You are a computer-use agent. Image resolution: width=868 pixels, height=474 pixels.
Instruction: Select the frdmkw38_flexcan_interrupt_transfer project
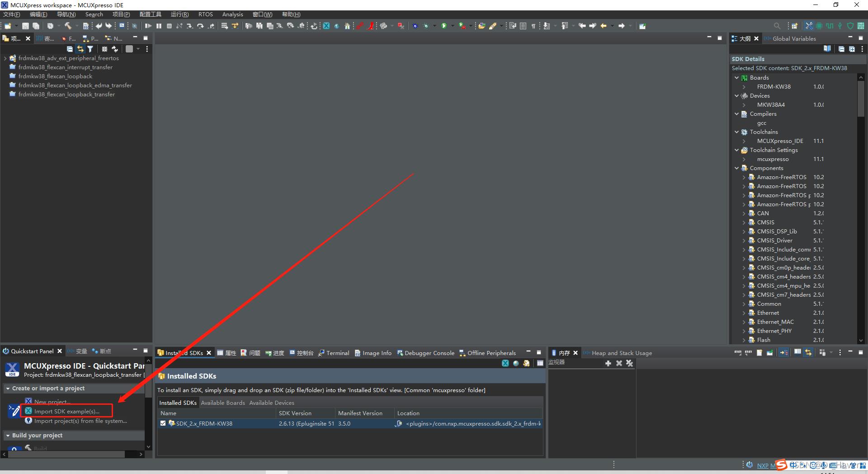(66, 67)
